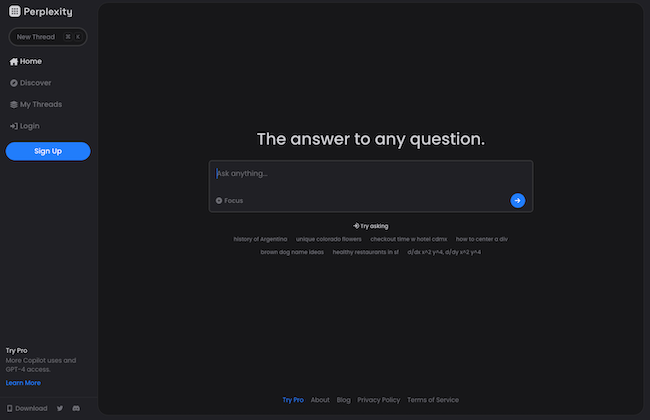Open the Twitter icon link

tap(60, 408)
